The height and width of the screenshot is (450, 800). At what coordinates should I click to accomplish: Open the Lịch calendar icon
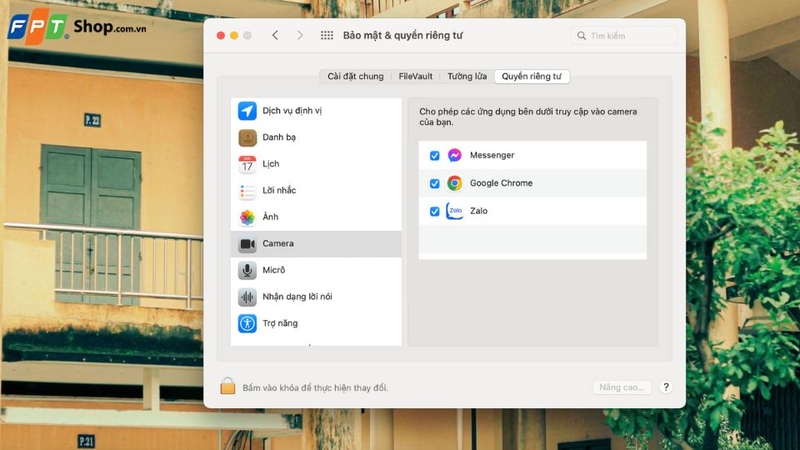247,164
